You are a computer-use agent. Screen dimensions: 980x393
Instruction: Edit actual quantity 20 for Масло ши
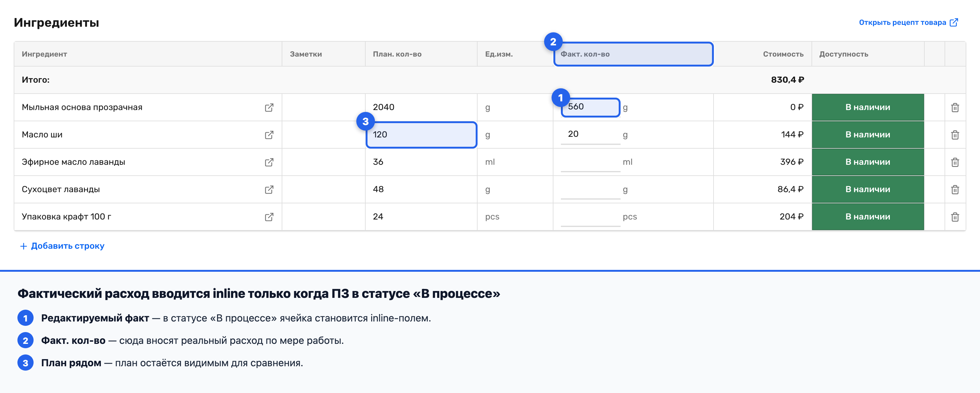click(x=590, y=135)
